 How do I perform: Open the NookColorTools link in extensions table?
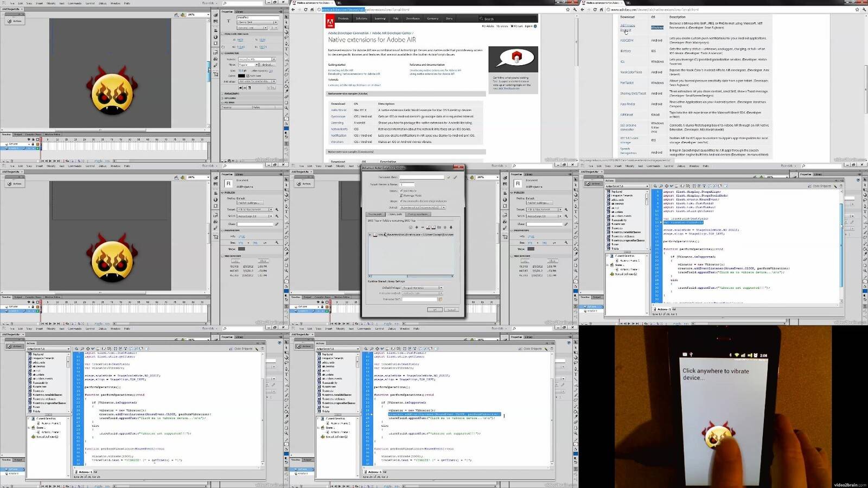(x=631, y=72)
